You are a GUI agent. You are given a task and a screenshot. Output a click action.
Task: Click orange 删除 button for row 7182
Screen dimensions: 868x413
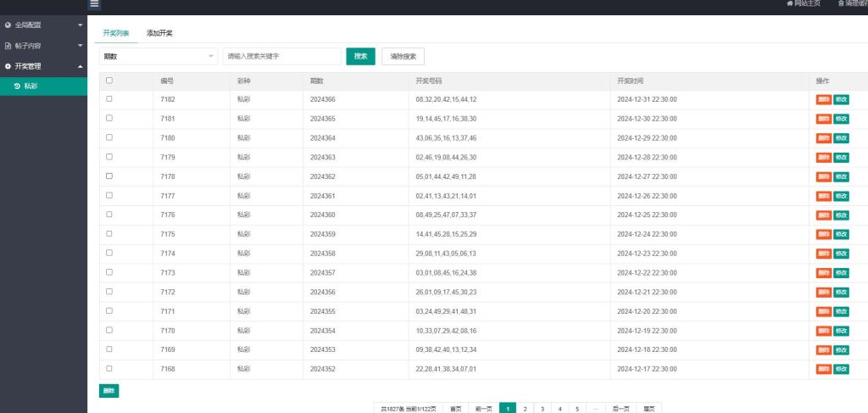click(823, 99)
